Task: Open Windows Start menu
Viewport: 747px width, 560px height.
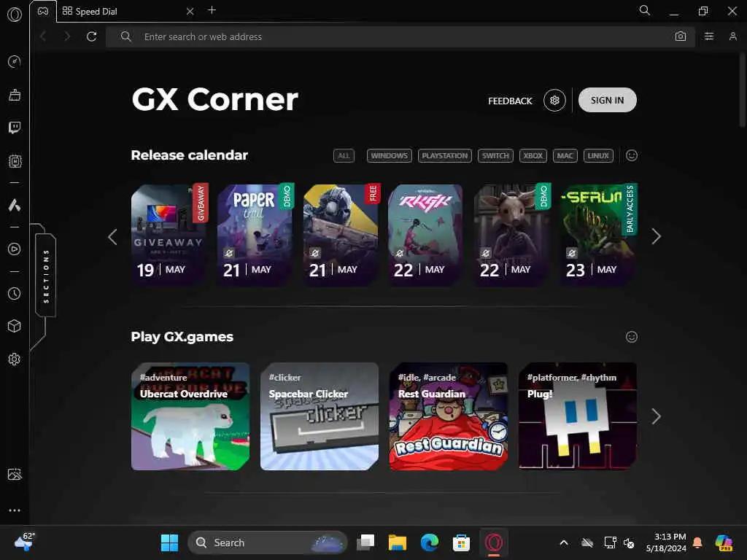Action: point(169,542)
